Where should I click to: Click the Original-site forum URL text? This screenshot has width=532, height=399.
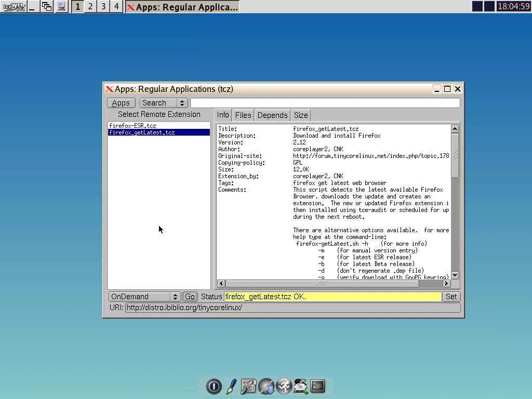tap(371, 156)
